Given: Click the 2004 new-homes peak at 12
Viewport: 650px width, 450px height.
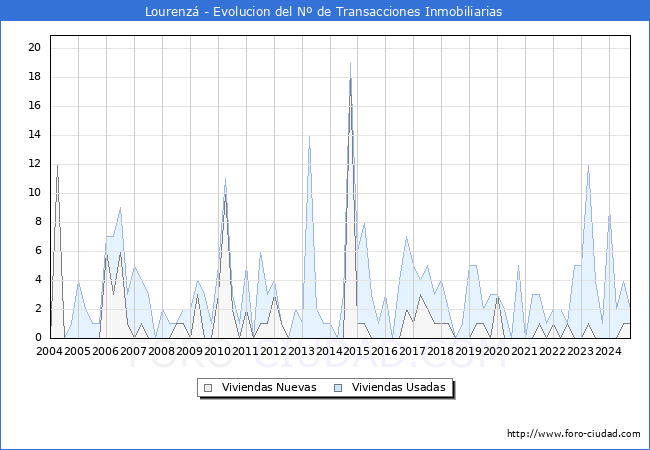Looking at the screenshot, I should (x=57, y=165).
